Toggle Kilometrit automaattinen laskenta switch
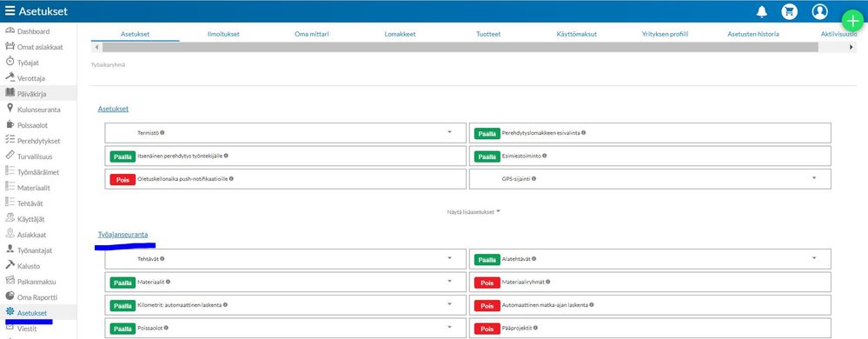The image size is (868, 339). coord(123,305)
